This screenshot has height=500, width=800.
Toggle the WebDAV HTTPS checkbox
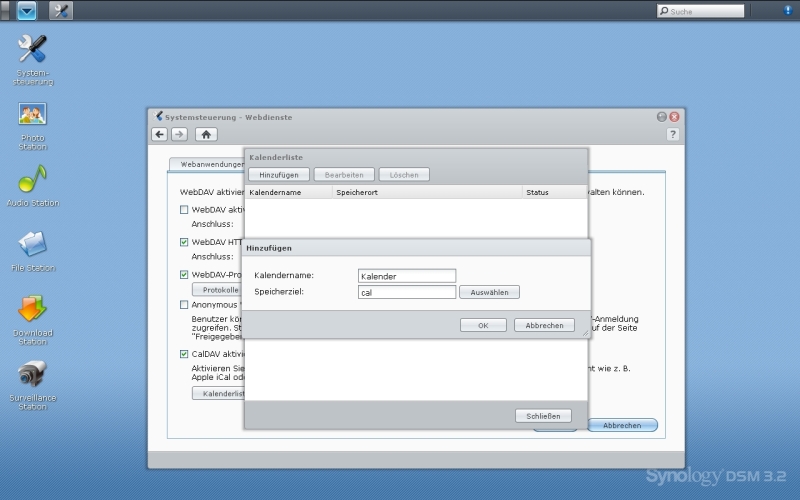[184, 242]
